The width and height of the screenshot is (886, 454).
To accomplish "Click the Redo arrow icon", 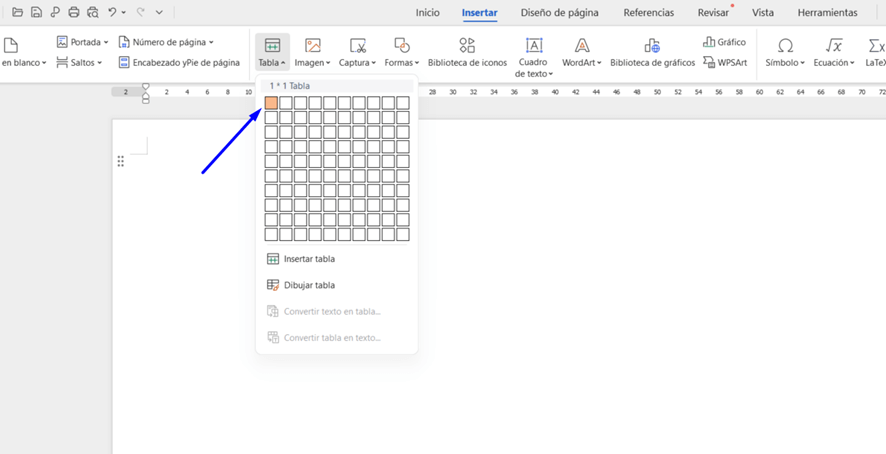I will [x=140, y=12].
